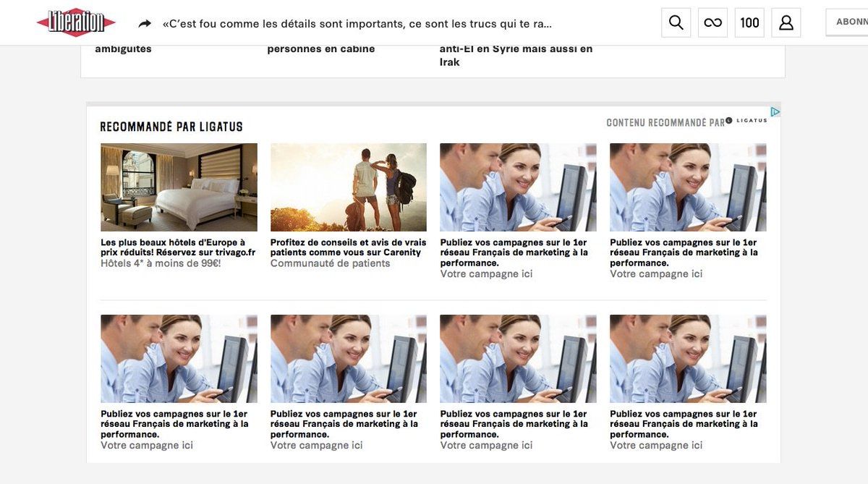Click the Ligatus logo next to 'Contenu recommandé par'

747,121
